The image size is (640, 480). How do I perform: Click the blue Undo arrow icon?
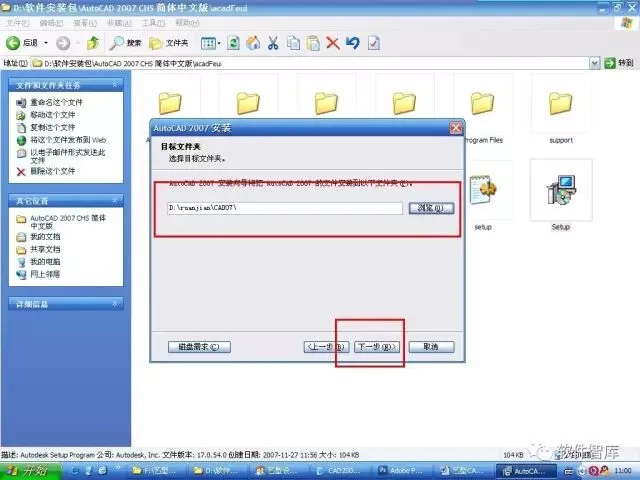click(x=353, y=43)
